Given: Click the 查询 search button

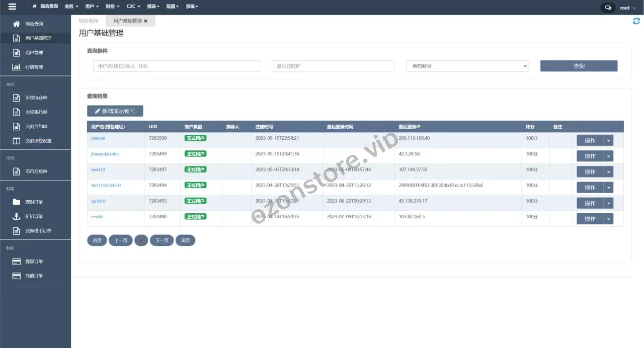Looking at the screenshot, I should [x=579, y=66].
